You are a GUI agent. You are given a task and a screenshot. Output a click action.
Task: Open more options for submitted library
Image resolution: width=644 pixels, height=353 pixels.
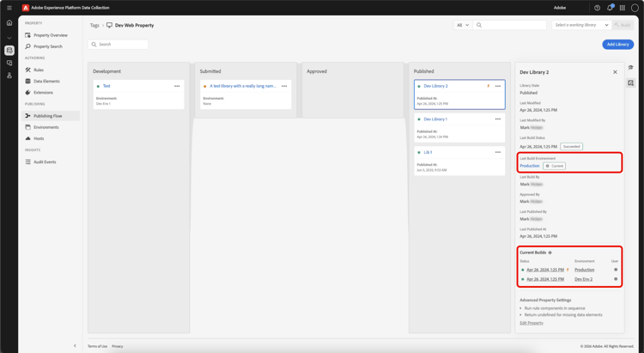tap(284, 86)
